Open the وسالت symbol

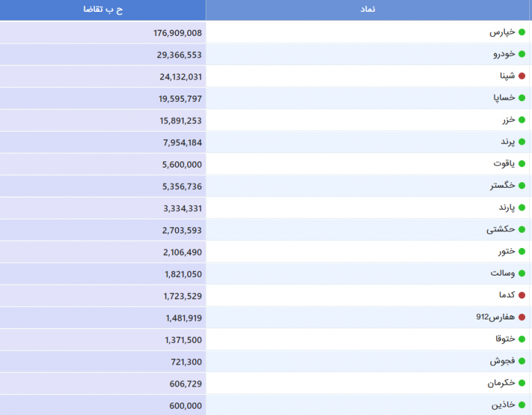pyautogui.click(x=502, y=273)
